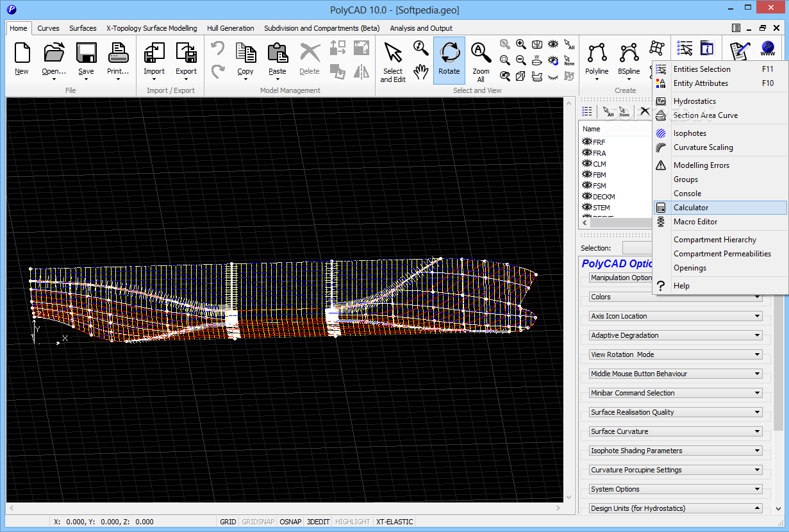Select the Pan hand tool

point(421,71)
